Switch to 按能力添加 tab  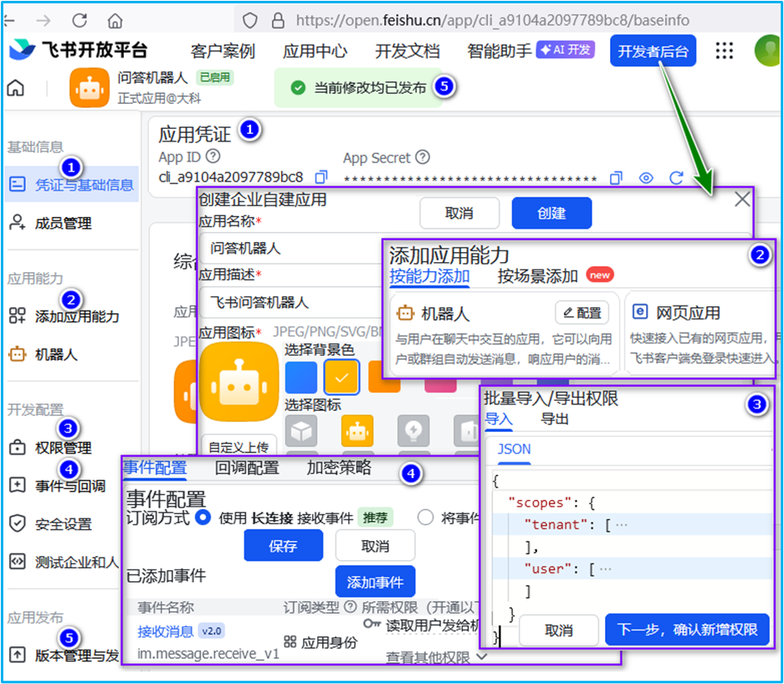(x=429, y=275)
